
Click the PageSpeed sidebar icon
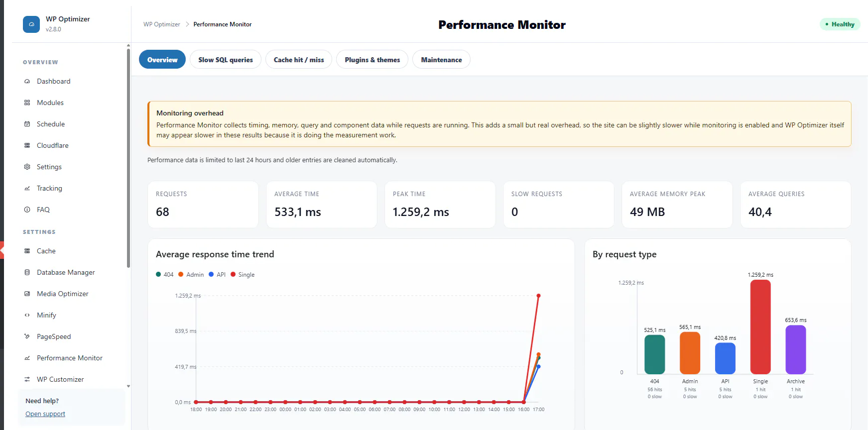(27, 336)
